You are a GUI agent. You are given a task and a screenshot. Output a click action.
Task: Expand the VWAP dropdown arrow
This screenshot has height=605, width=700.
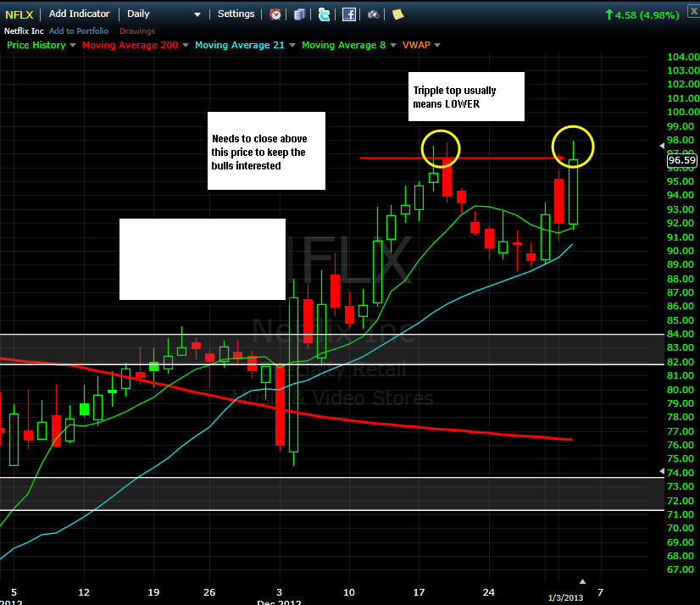(x=437, y=45)
